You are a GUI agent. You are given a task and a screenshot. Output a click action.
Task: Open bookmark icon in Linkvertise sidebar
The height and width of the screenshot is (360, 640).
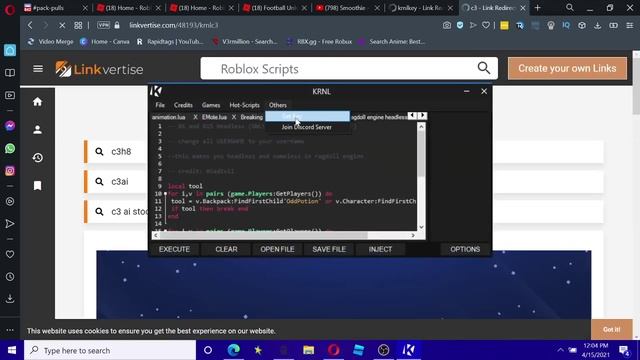click(38, 186)
